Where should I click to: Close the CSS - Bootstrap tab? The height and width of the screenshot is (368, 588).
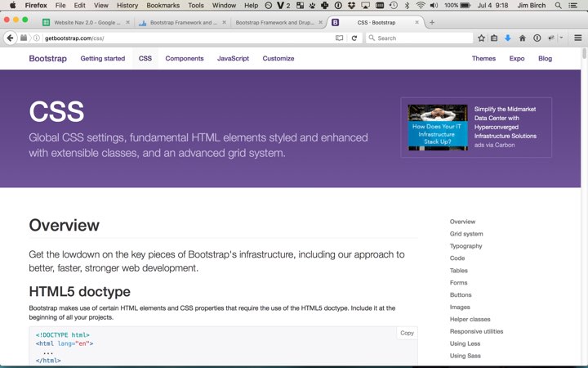[x=416, y=23]
